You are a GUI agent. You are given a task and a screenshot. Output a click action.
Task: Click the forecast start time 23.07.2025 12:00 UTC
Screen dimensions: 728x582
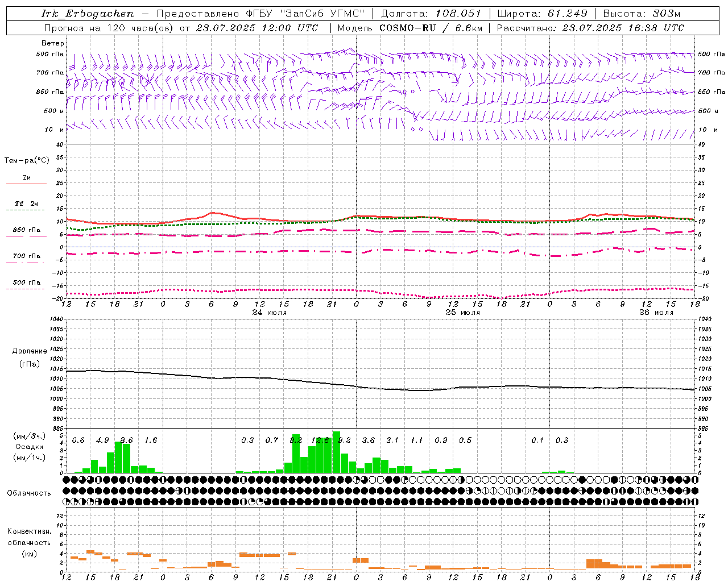(x=257, y=28)
